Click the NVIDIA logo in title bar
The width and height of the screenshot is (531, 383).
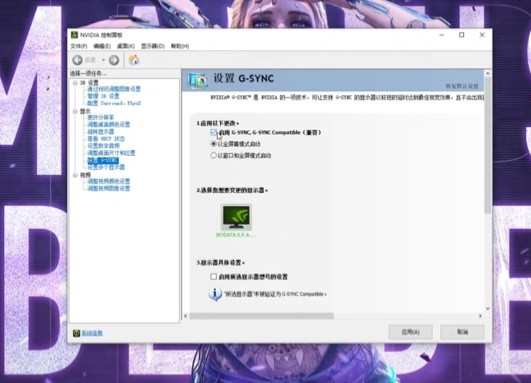click(74, 35)
